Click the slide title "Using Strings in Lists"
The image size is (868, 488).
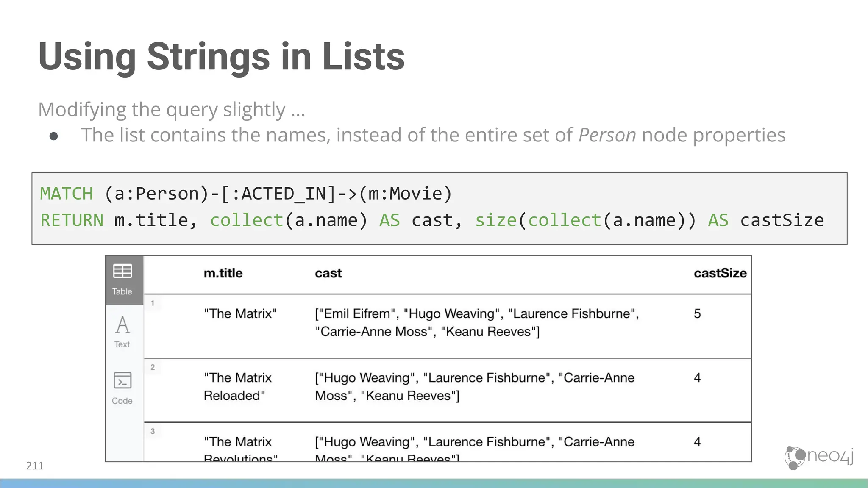point(221,57)
